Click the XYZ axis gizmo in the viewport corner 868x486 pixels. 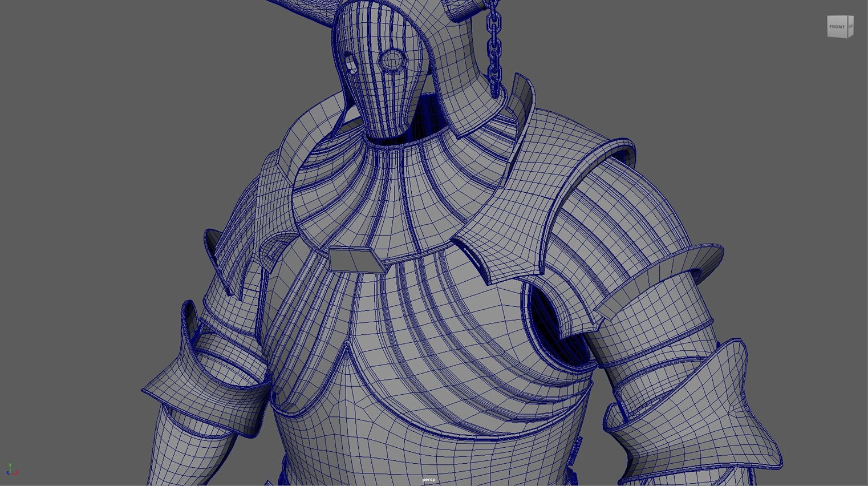[11, 469]
